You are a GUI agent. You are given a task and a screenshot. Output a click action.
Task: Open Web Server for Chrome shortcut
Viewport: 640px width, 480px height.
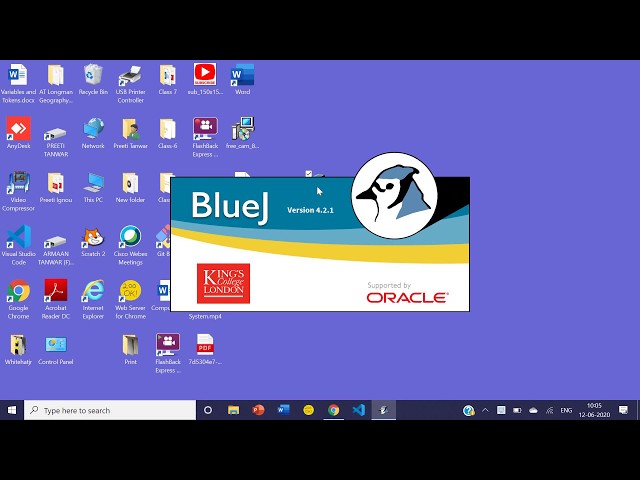(x=131, y=299)
